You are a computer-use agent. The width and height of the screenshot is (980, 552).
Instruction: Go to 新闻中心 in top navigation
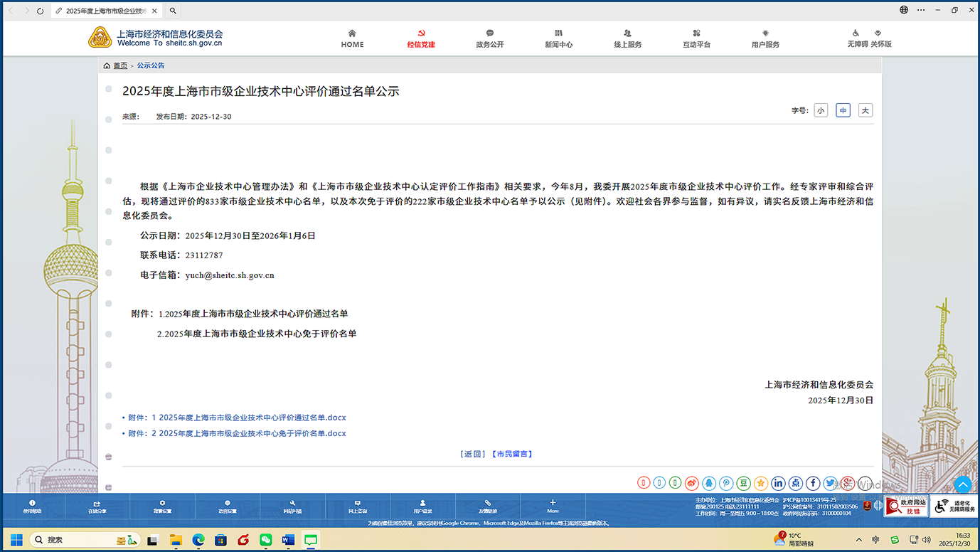(558, 38)
